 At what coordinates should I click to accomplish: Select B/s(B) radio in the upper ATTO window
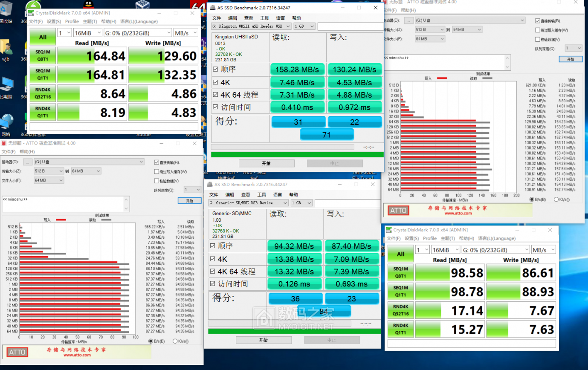(532, 199)
